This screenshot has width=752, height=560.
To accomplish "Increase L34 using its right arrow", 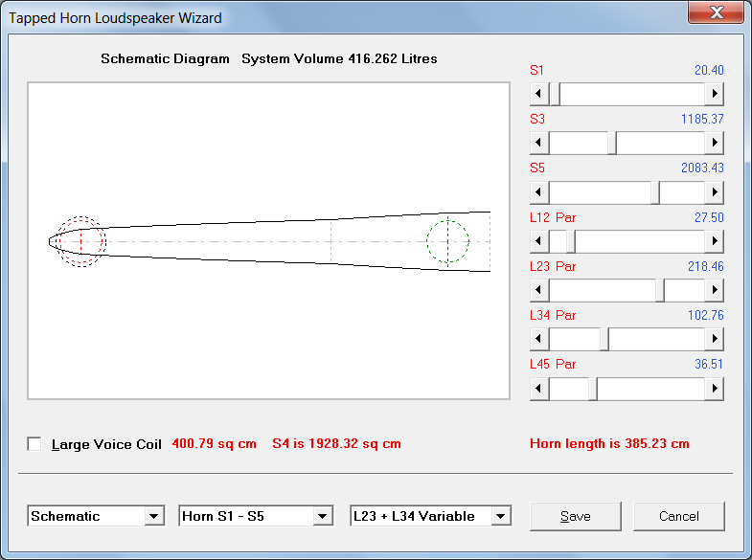I will click(x=714, y=339).
